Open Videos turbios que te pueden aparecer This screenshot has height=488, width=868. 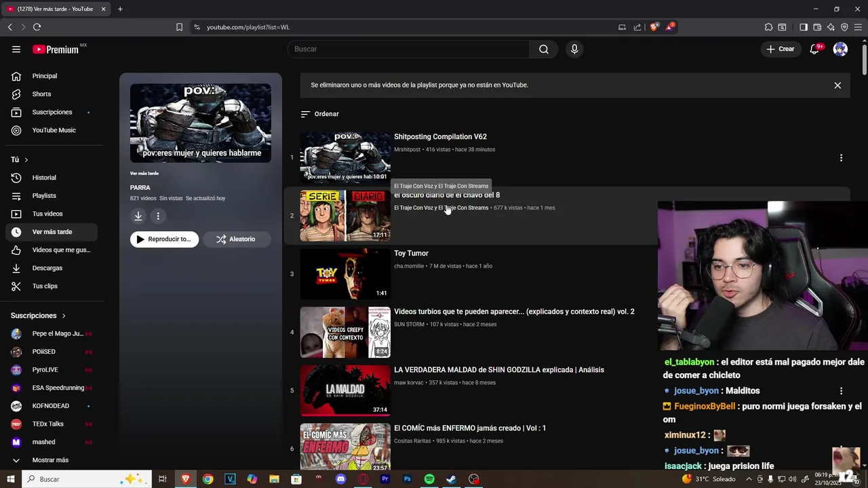tap(514, 312)
